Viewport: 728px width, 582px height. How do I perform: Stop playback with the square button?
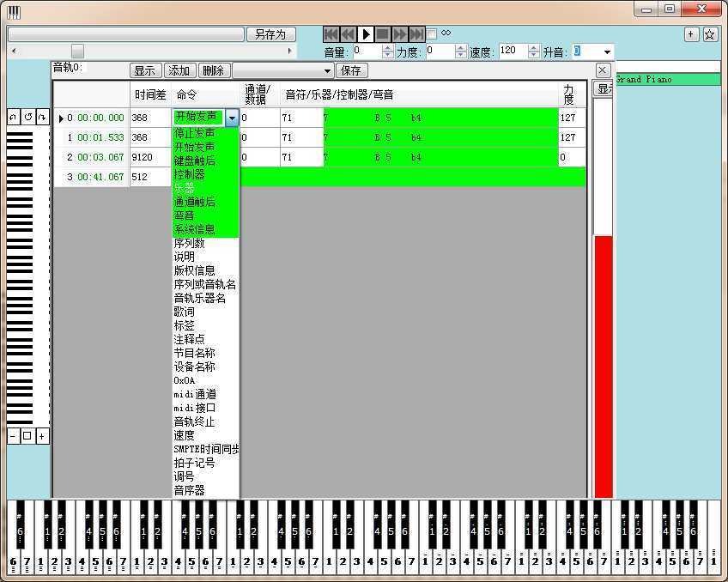pyautogui.click(x=382, y=33)
